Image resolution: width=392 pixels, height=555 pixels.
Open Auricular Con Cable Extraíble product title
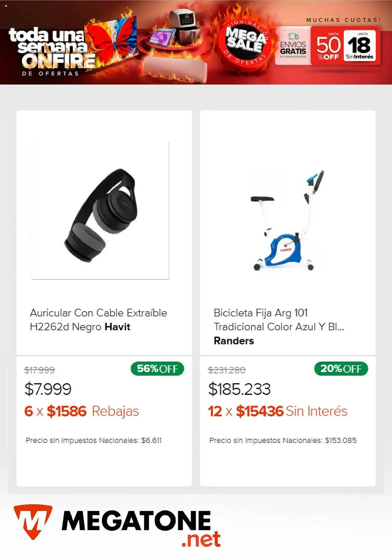(98, 320)
